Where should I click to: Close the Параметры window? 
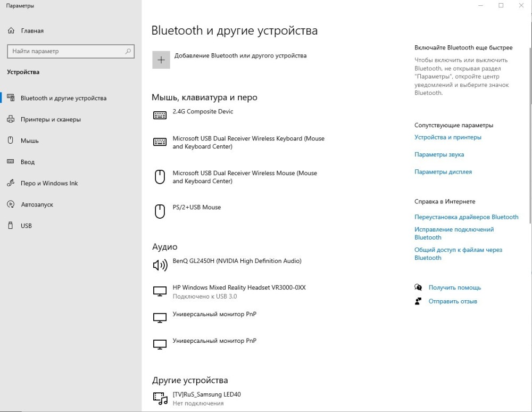521,5
